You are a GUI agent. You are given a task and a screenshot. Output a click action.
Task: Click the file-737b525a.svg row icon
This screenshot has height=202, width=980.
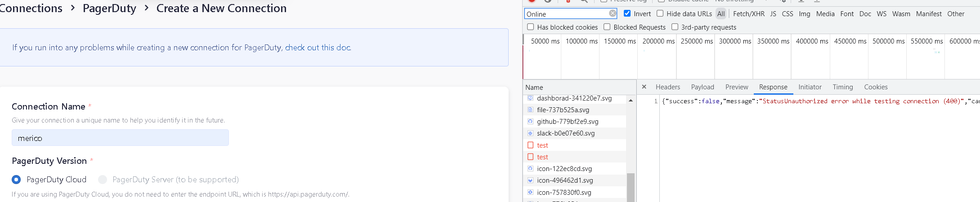tap(530, 110)
